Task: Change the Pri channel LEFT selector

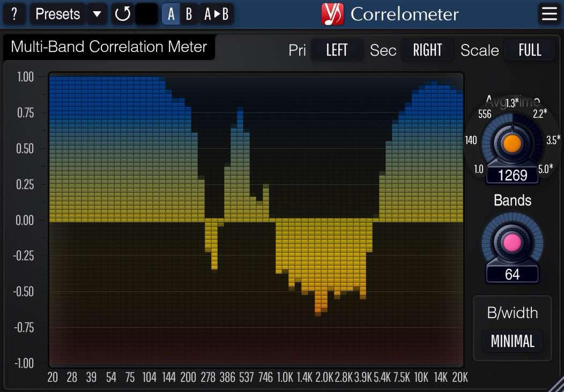Action: pos(337,50)
